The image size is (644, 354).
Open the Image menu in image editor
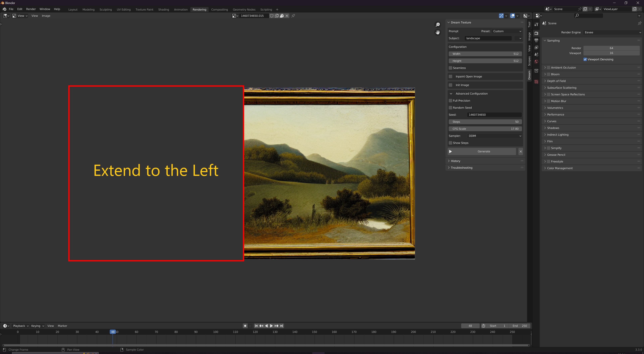[x=46, y=16]
